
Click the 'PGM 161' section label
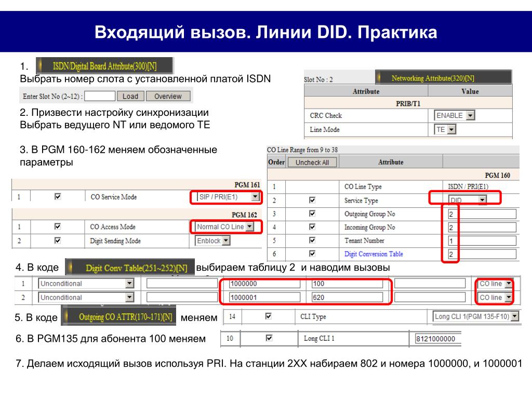click(247, 185)
